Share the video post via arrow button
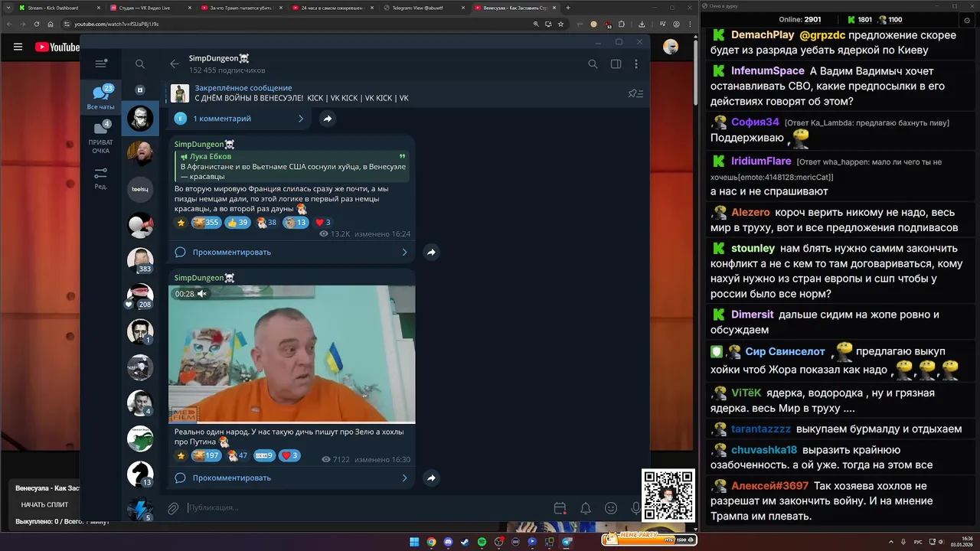980x551 pixels. 432,478
